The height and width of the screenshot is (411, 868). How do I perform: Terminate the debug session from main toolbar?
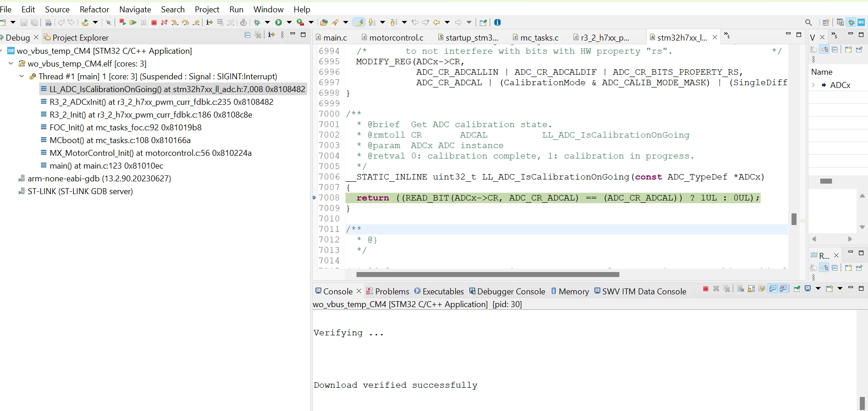coord(154,22)
